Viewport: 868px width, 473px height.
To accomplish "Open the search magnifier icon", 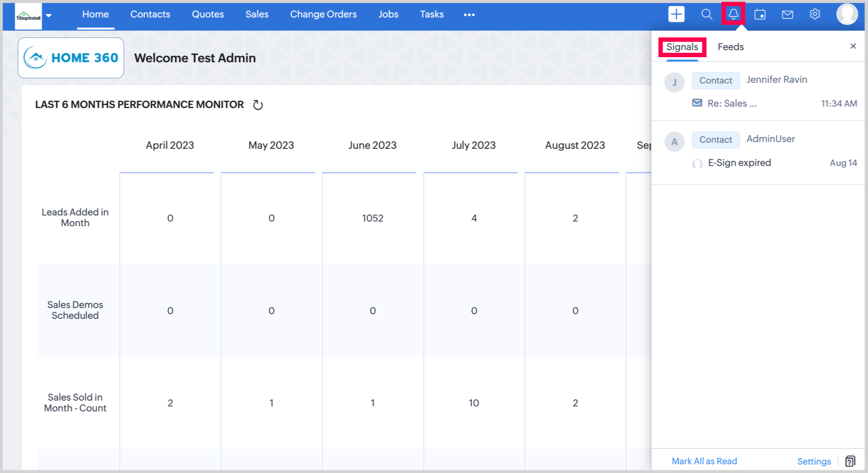I will pos(707,14).
